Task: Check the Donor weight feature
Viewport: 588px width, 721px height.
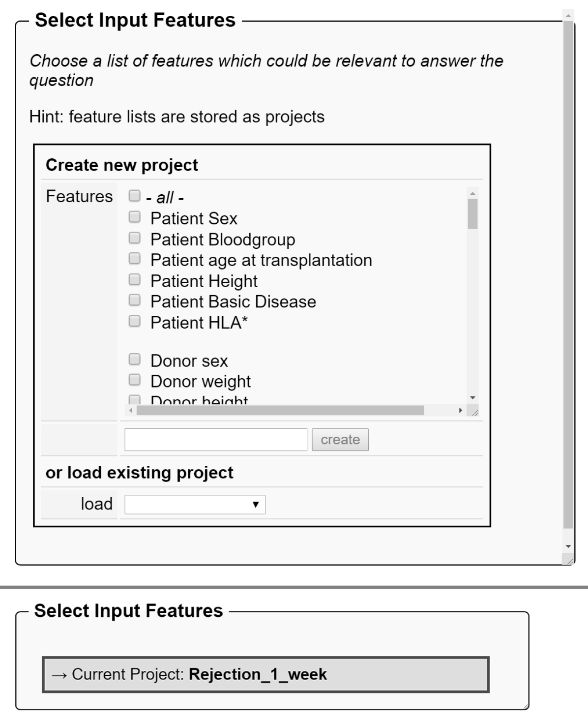Action: (x=134, y=380)
